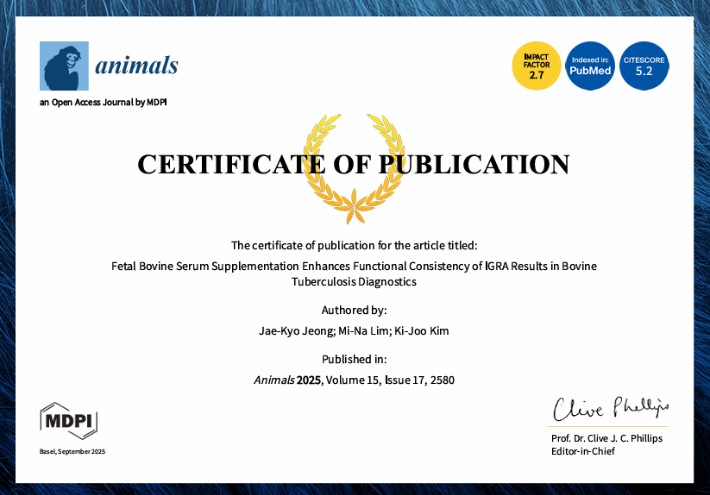Click the 'animals' journal wordmark
Screen dimensions: 710x495
click(136, 65)
